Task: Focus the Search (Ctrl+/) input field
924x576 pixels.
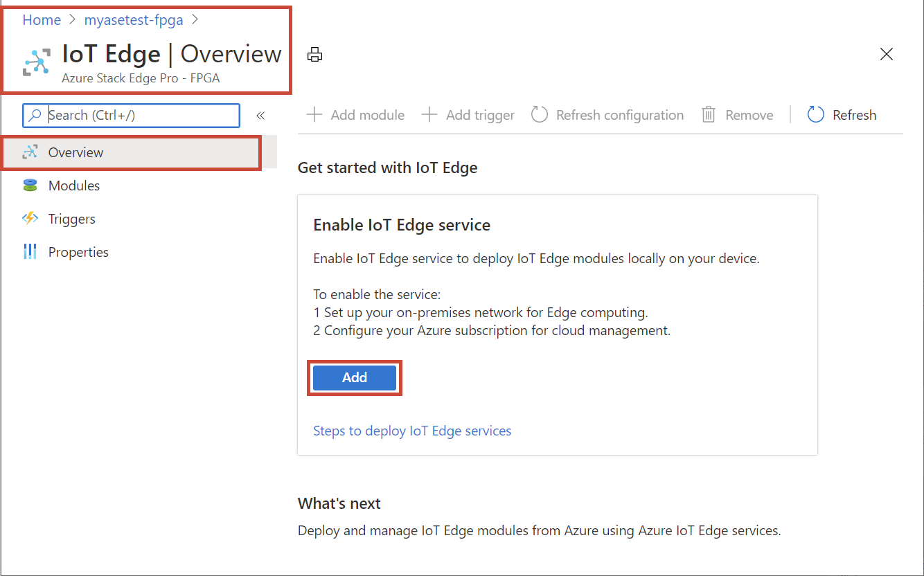Action: click(139, 116)
